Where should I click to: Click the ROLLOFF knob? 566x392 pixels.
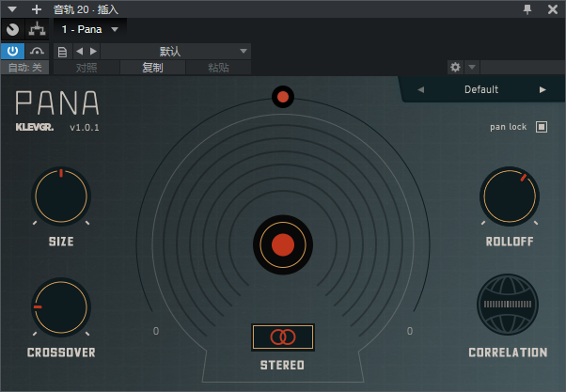coord(510,196)
